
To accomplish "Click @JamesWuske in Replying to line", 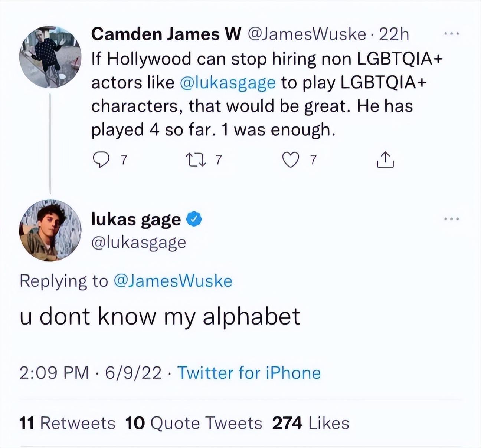I will coord(172,281).
